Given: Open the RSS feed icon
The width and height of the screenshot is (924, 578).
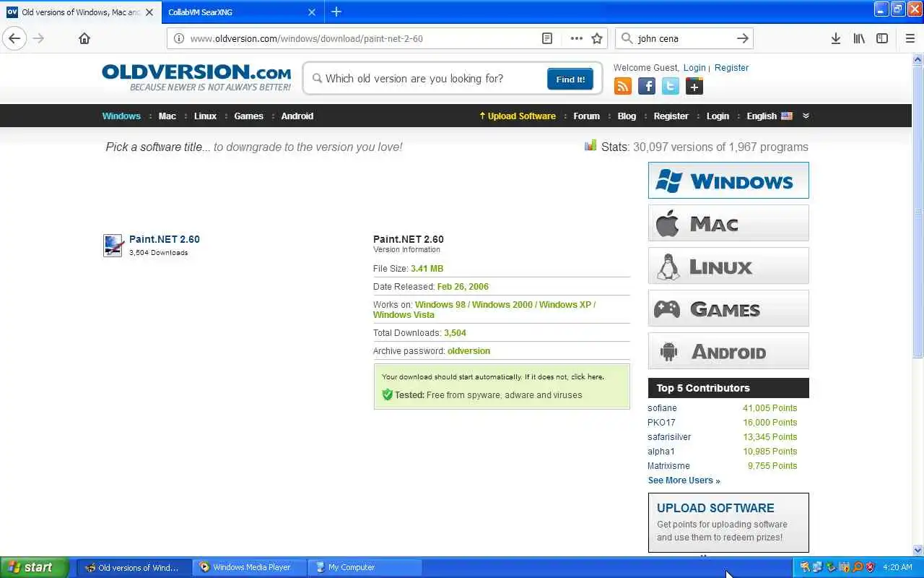Looking at the screenshot, I should point(622,87).
